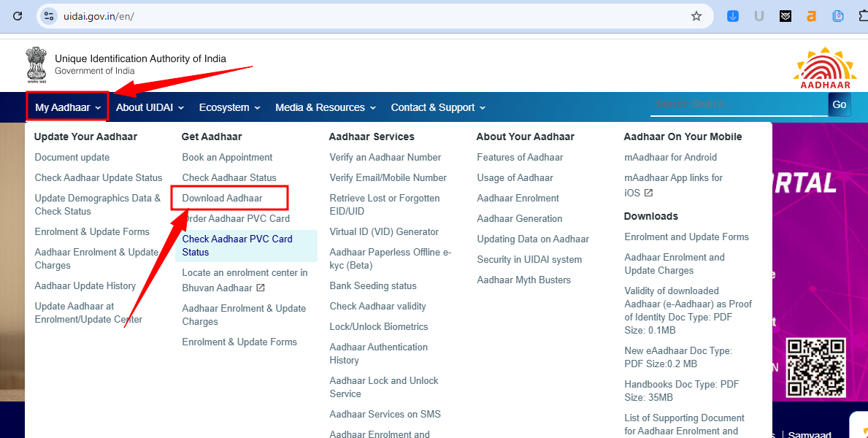Select Updating Data on Aadhaar
868x438 pixels.
pyautogui.click(x=532, y=239)
